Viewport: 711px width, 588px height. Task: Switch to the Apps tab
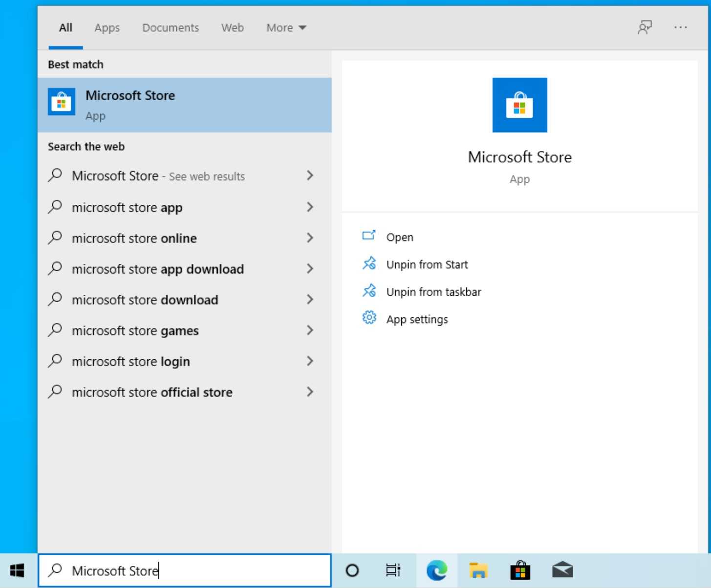[107, 28]
